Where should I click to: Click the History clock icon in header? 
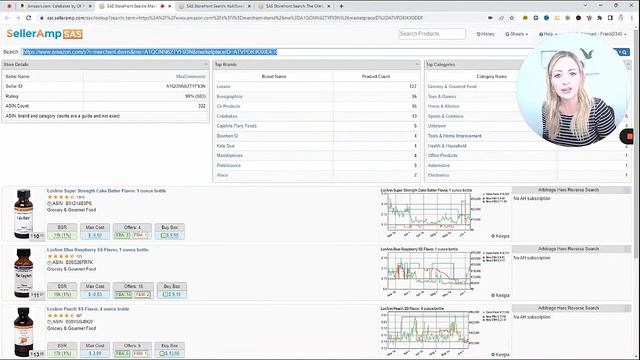[x=478, y=34]
